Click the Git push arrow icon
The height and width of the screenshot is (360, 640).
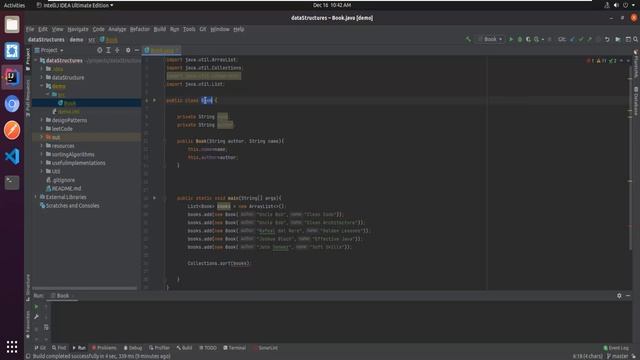pos(589,39)
